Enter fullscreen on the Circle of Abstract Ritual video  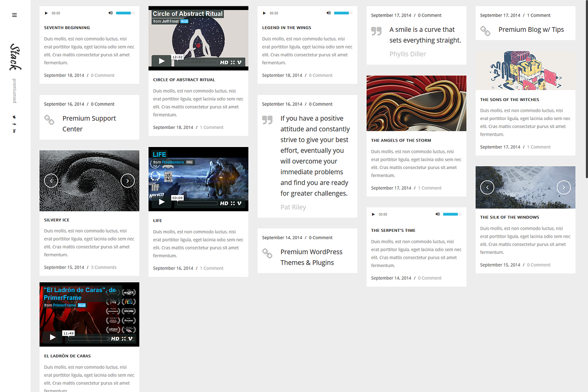point(233,62)
